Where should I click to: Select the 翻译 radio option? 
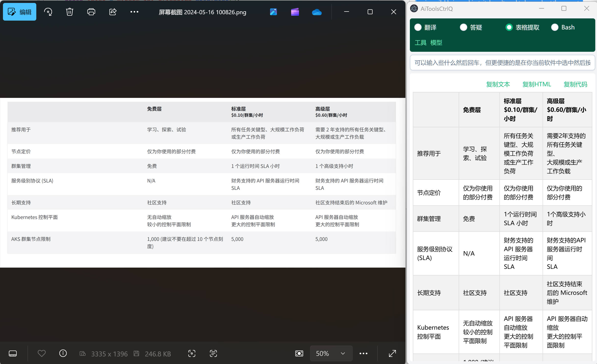(418, 27)
